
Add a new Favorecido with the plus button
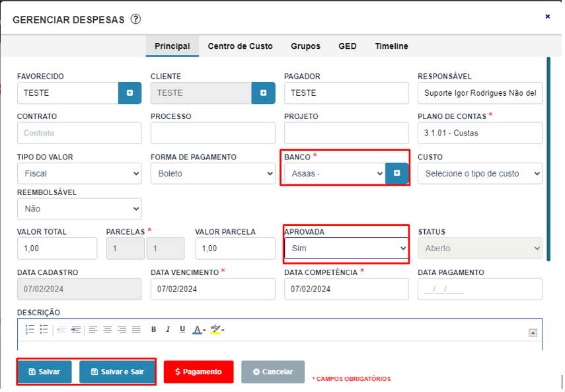click(x=130, y=93)
